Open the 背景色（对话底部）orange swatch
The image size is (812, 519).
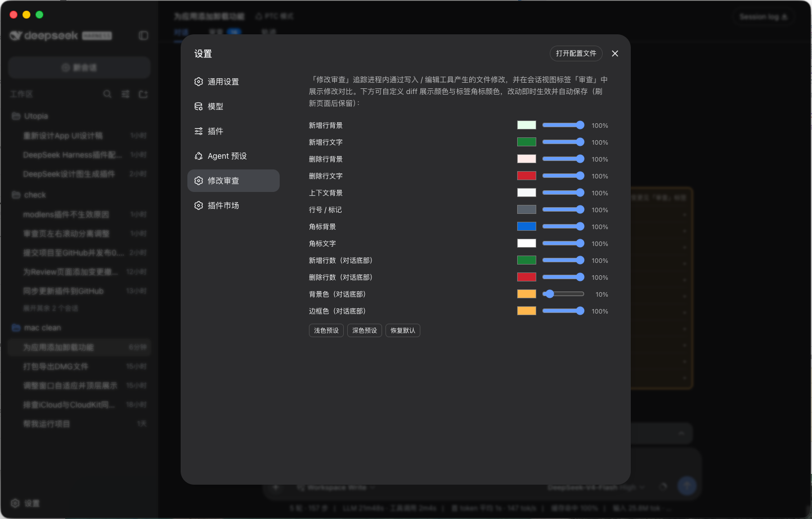[x=527, y=294]
